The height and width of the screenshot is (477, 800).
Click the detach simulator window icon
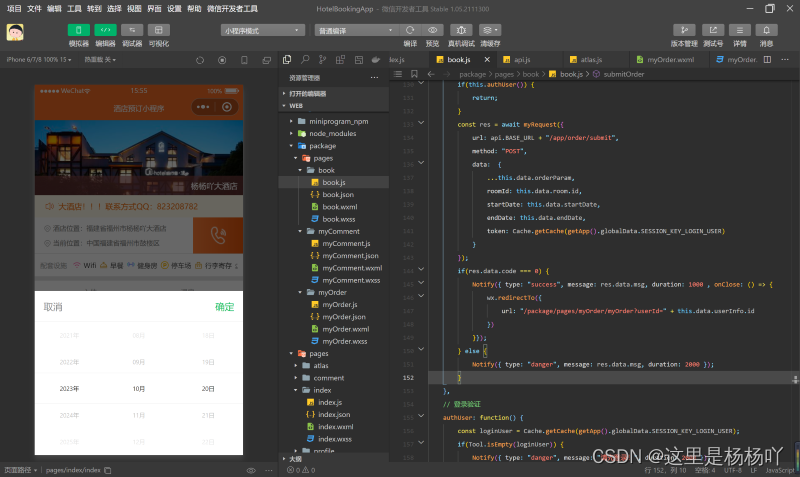pos(266,60)
